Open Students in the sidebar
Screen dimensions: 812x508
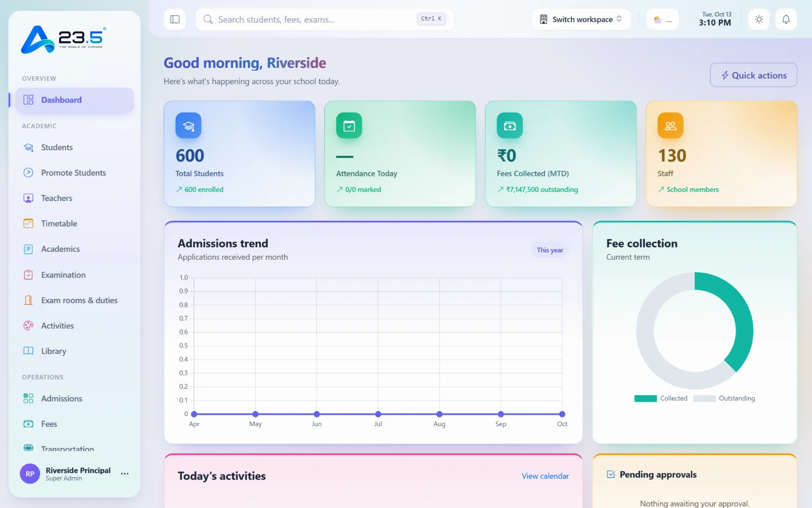[74, 147]
